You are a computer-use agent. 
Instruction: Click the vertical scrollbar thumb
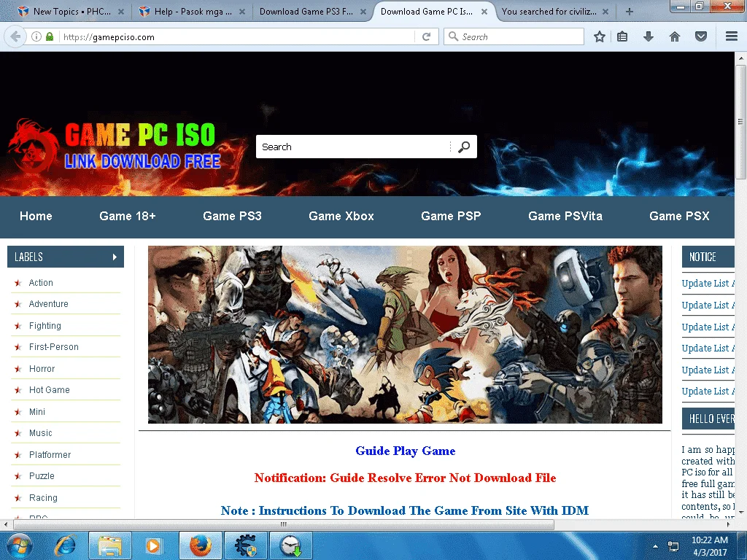740,122
